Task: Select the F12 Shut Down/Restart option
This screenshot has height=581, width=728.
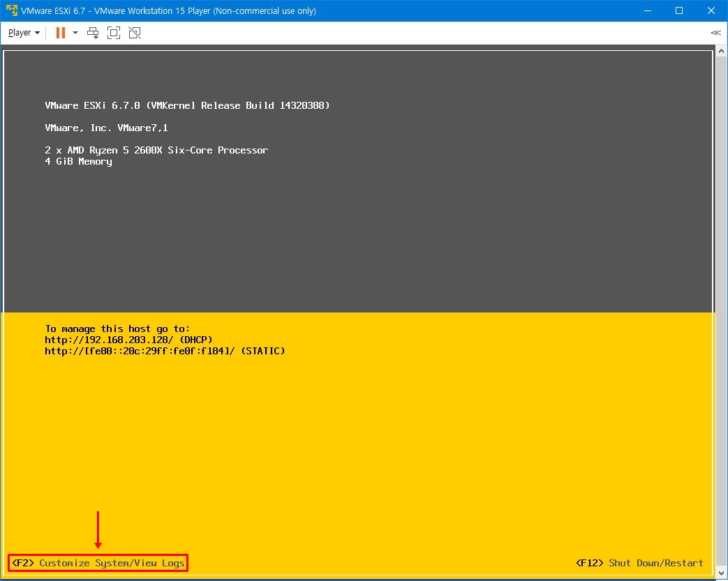Action: (640, 563)
